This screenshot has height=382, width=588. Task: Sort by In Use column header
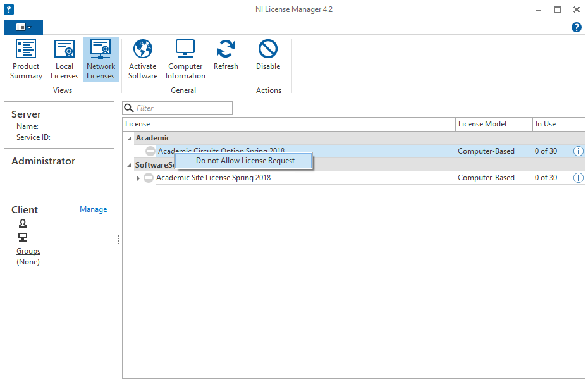[x=558, y=124]
